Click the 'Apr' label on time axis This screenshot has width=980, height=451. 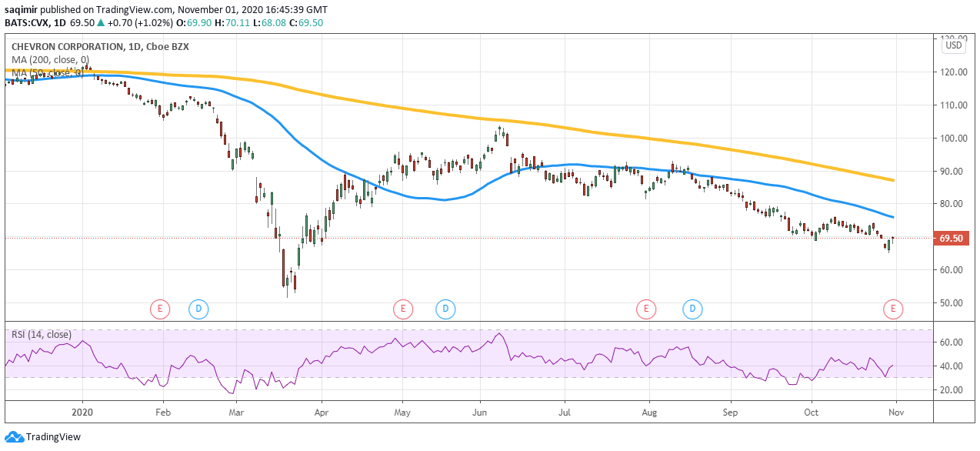pyautogui.click(x=321, y=413)
